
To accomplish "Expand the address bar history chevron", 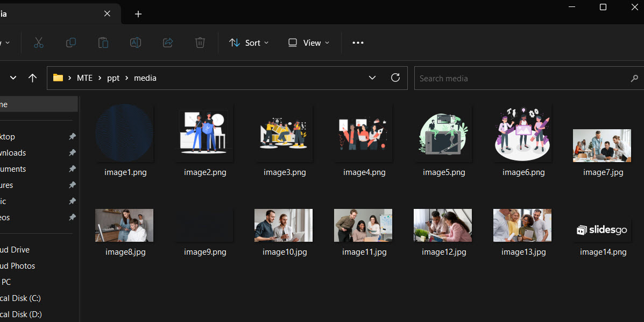I will click(x=372, y=78).
